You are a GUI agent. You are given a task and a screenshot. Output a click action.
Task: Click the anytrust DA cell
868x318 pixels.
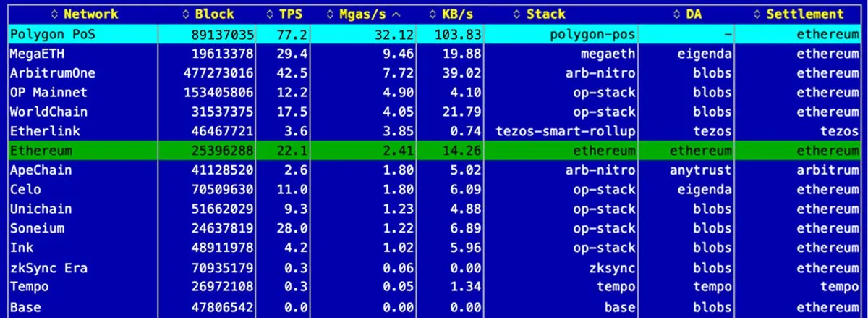coord(702,170)
